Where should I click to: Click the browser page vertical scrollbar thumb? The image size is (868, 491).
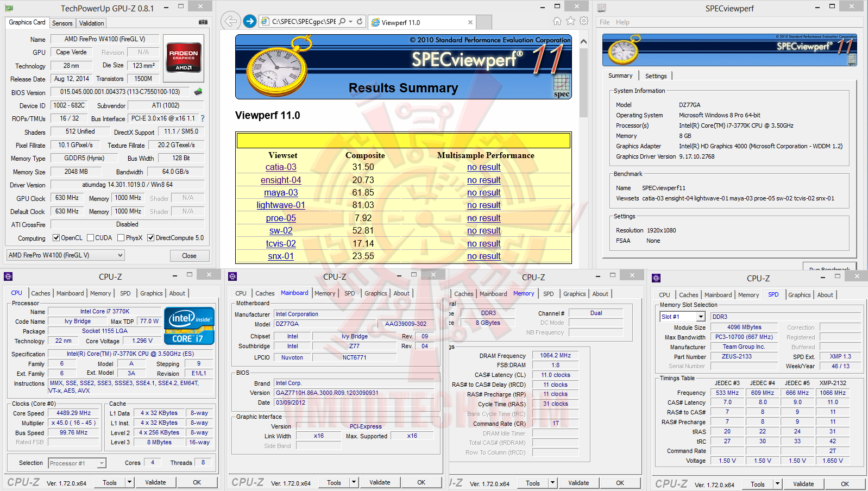pos(583,83)
